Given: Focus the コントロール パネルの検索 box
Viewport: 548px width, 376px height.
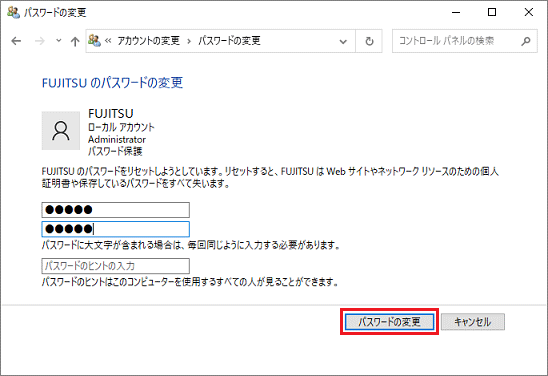Looking at the screenshot, I should pyautogui.click(x=464, y=41).
